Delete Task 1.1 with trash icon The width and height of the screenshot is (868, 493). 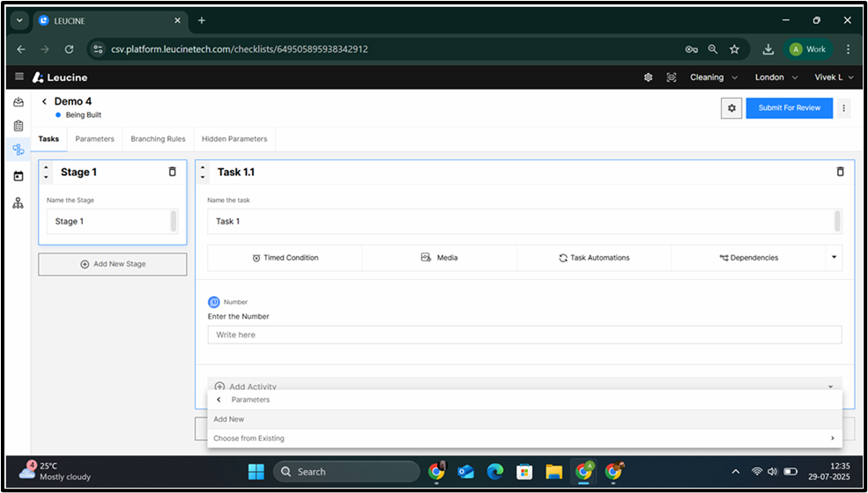(x=840, y=172)
